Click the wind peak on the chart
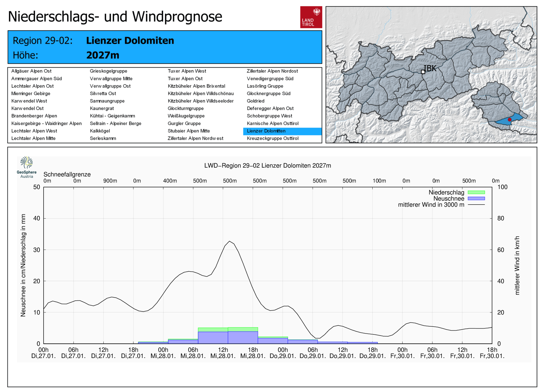Screen dimensions: 544x392 [x=230, y=241]
